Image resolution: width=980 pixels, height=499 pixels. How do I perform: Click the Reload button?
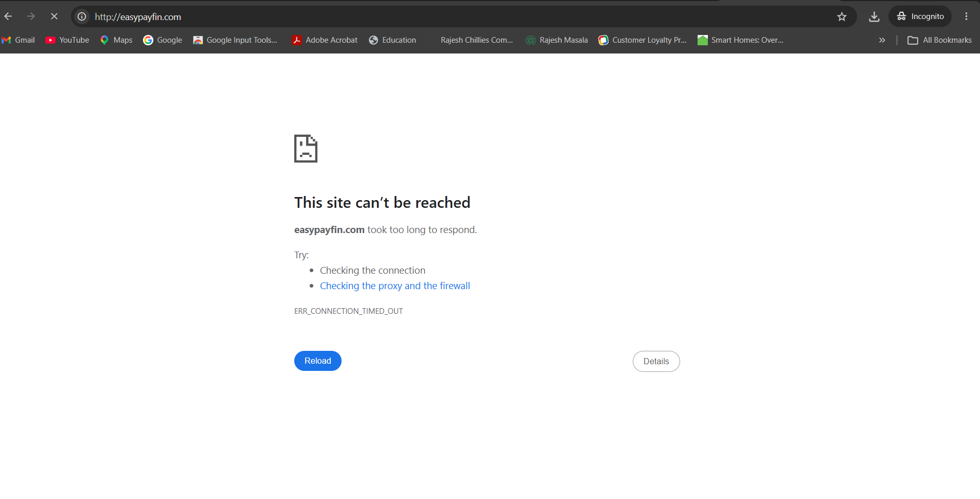pyautogui.click(x=318, y=361)
